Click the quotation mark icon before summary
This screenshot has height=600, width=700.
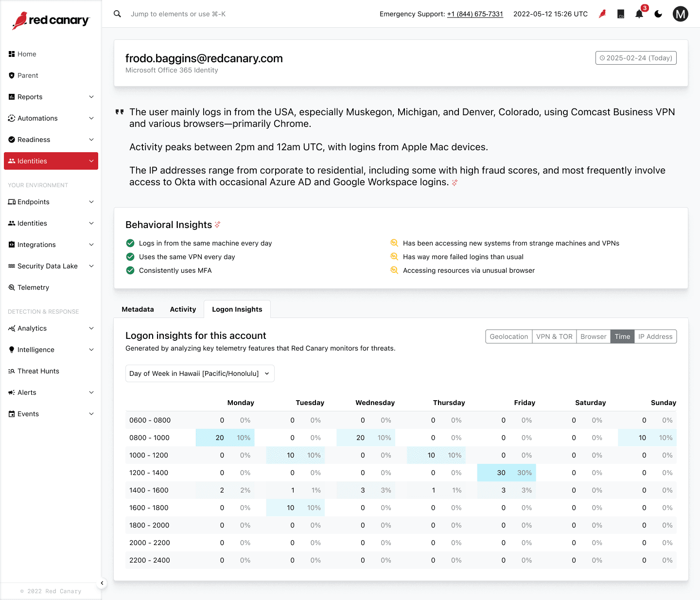pos(120,112)
